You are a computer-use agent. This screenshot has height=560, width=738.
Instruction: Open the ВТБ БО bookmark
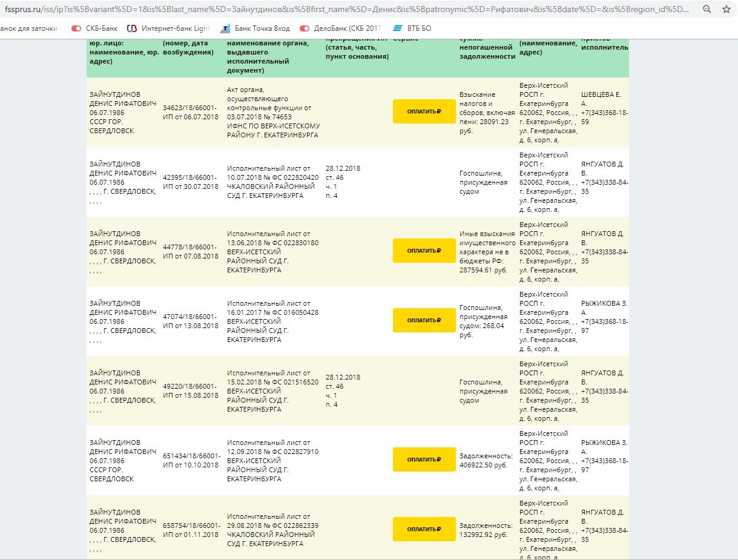413,28
